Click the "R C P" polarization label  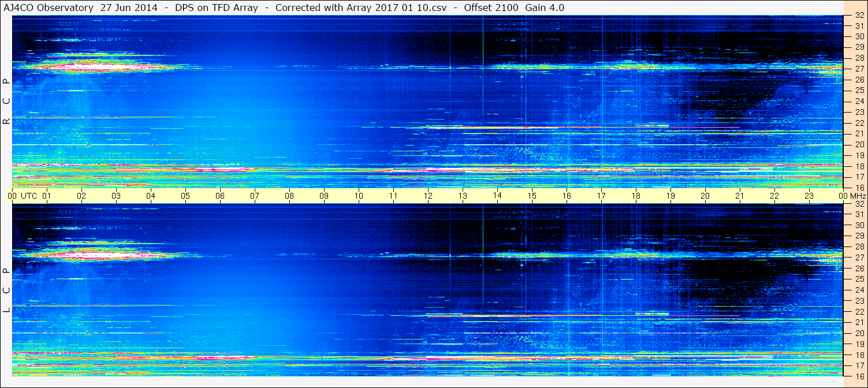pos(6,102)
